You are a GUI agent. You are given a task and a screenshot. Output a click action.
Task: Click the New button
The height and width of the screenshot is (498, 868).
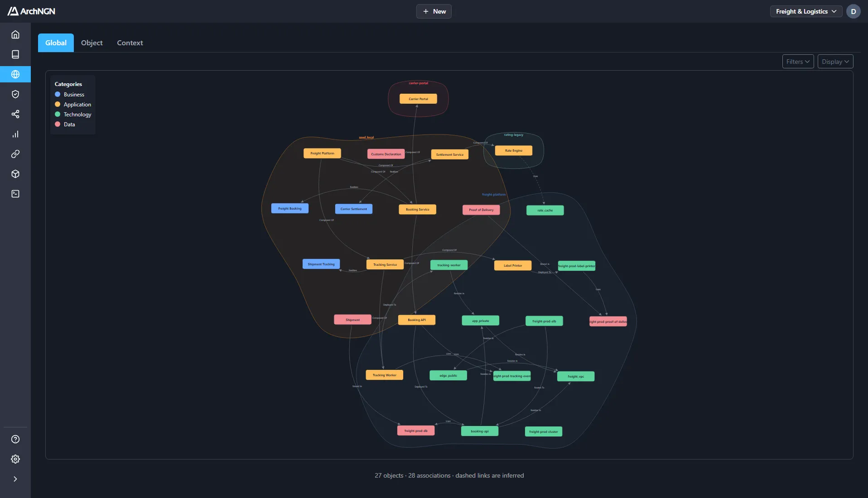point(434,11)
